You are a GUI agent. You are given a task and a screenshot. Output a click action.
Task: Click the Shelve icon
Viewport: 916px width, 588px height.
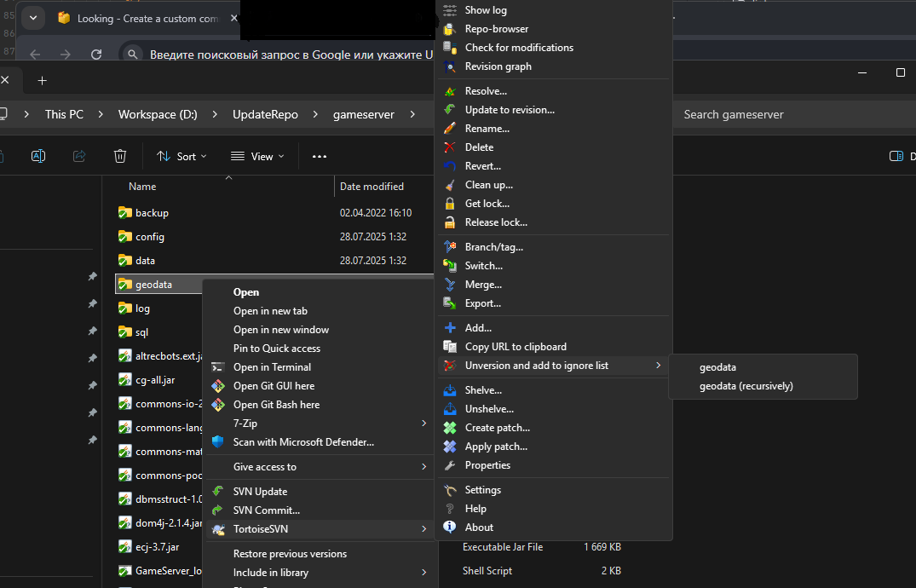point(450,389)
